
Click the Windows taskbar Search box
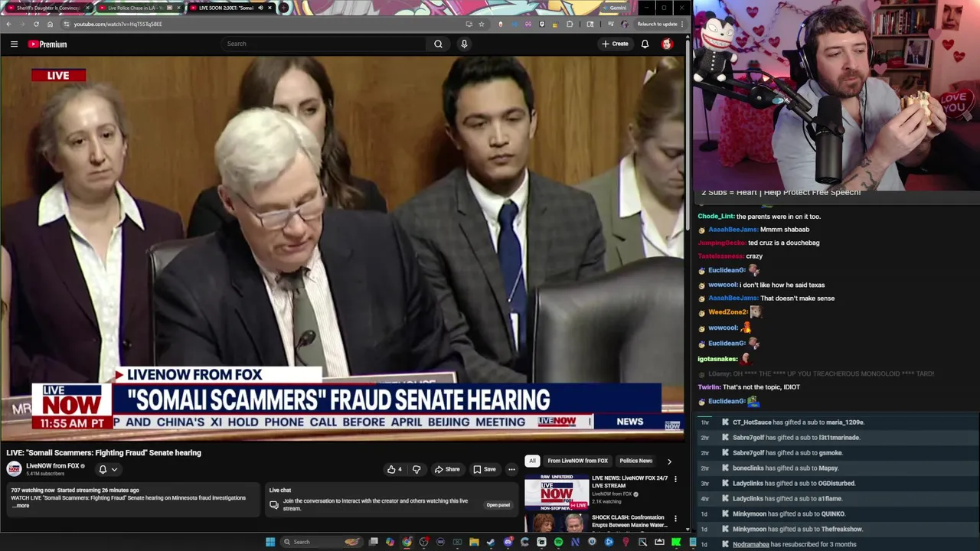tap(320, 542)
